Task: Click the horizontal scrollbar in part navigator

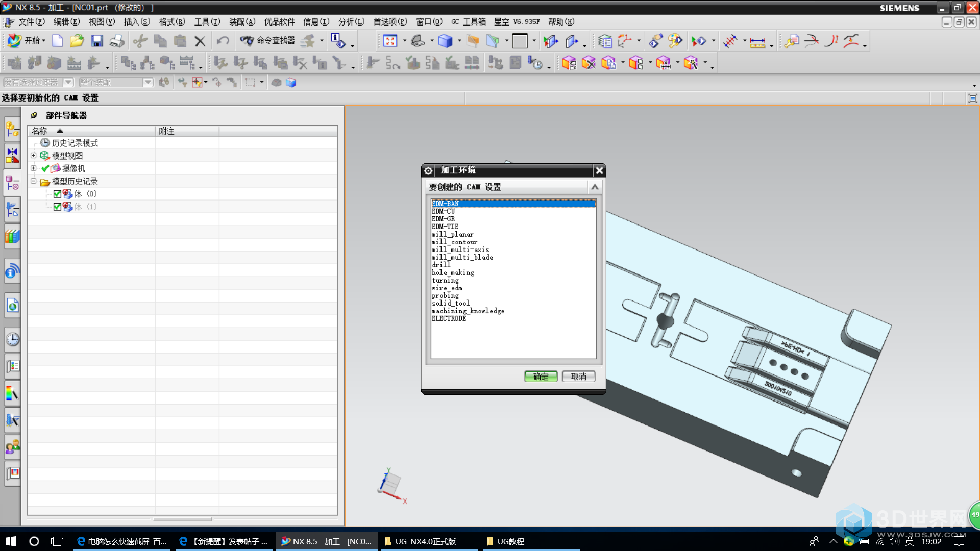Action: click(182, 519)
